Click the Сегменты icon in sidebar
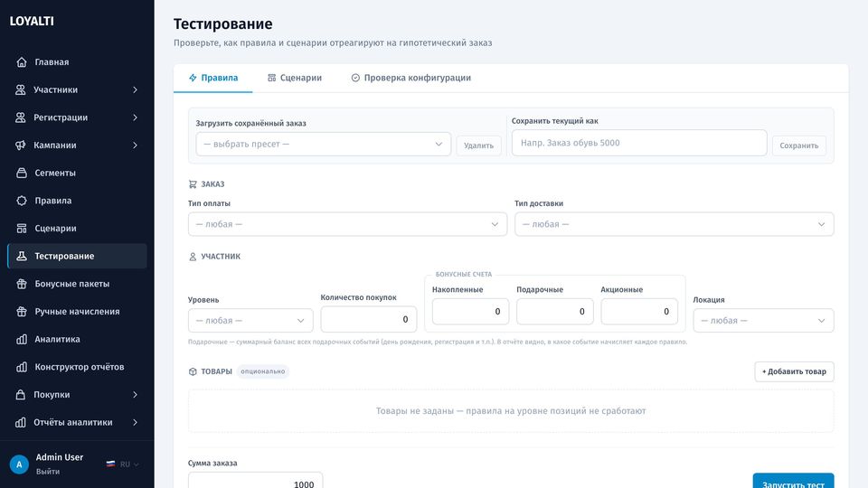Viewport: 868px width, 488px height. 22,173
